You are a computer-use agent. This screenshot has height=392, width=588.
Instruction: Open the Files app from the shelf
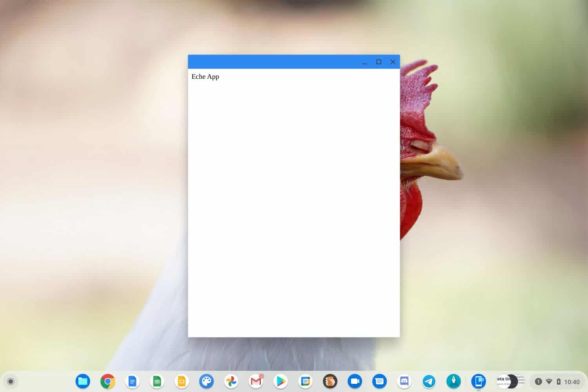(83, 381)
